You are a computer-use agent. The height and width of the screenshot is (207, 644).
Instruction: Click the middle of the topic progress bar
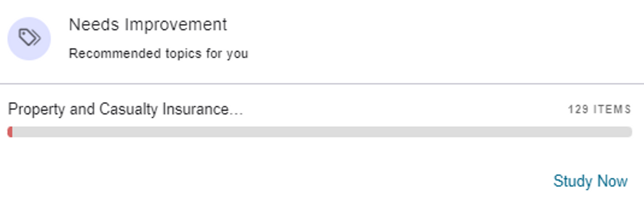point(320,132)
